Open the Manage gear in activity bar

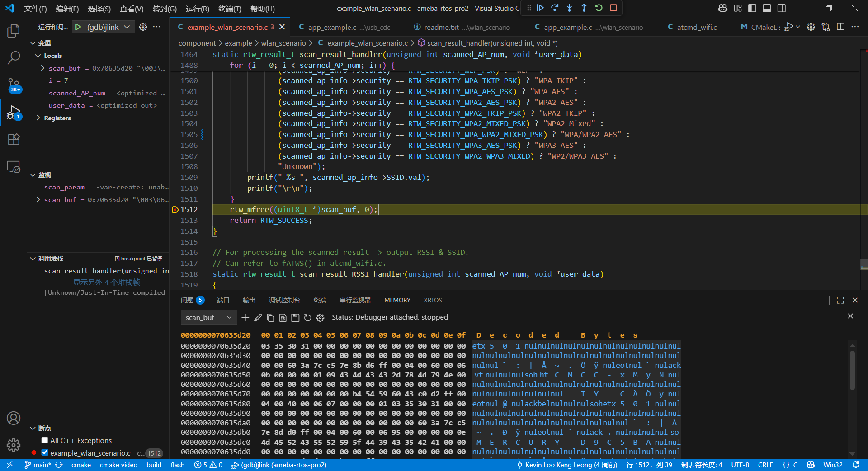(x=14, y=445)
